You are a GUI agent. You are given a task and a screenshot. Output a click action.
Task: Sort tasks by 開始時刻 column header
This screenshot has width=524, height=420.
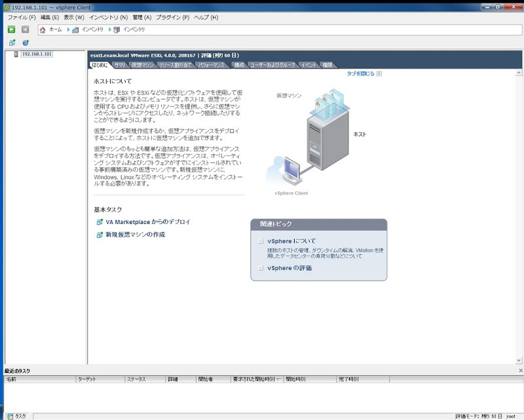pyautogui.click(x=310, y=379)
